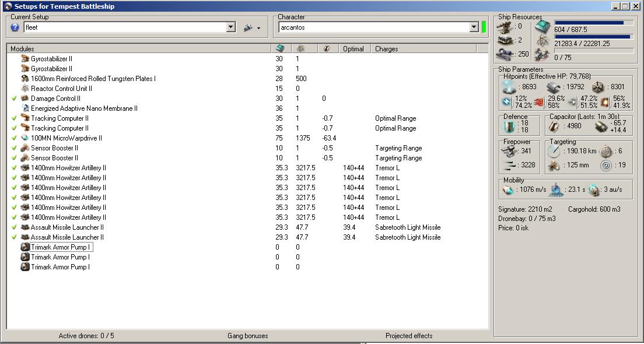Click the Reactor Control Unit II module icon
Viewport: 644px width, 344px height.
(x=24, y=88)
